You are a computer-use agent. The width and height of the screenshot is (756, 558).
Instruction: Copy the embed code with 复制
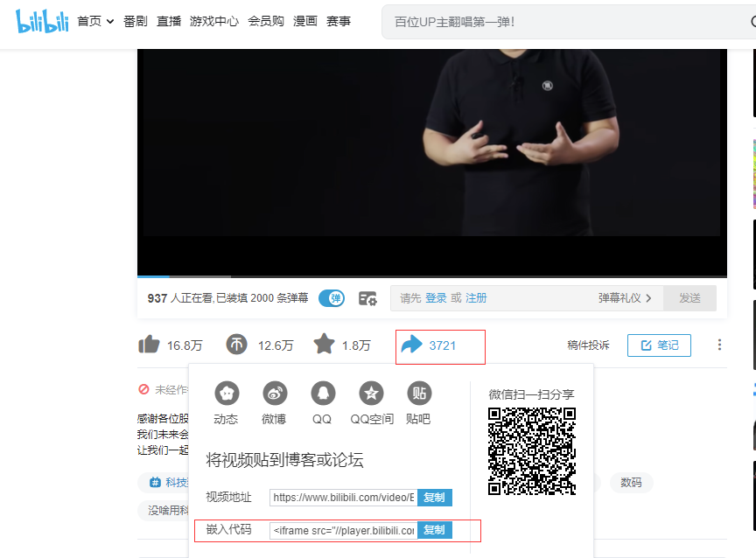point(434,530)
